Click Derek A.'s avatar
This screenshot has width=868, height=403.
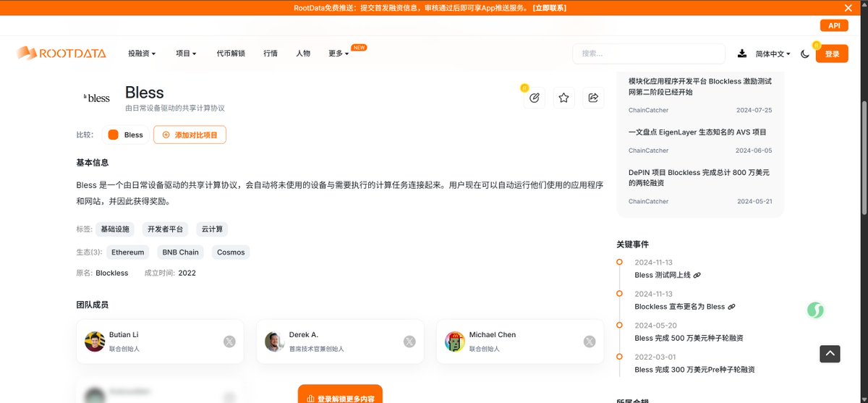click(275, 342)
